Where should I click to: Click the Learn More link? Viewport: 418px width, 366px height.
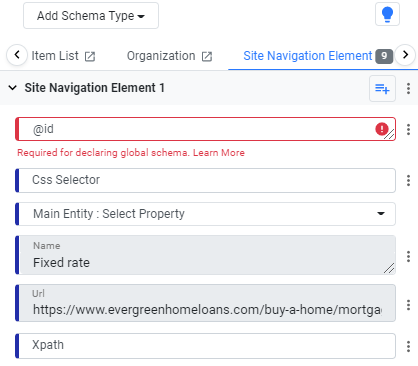pos(219,153)
